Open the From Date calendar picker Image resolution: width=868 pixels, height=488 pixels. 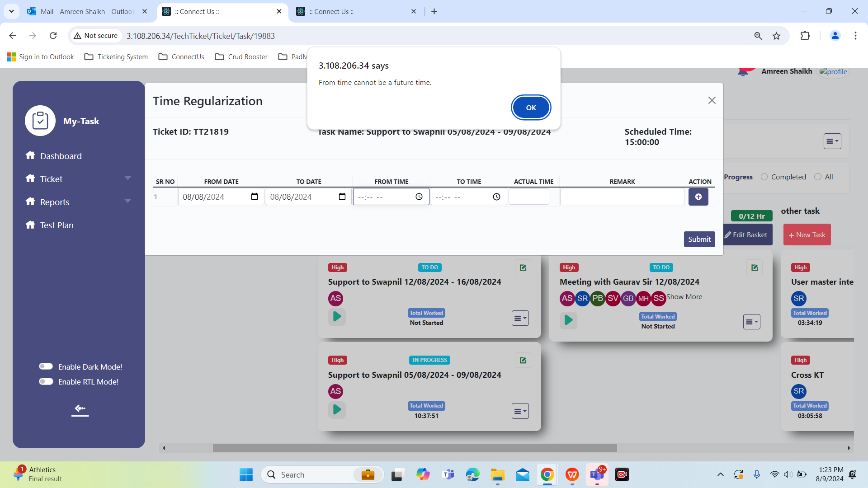click(x=255, y=197)
